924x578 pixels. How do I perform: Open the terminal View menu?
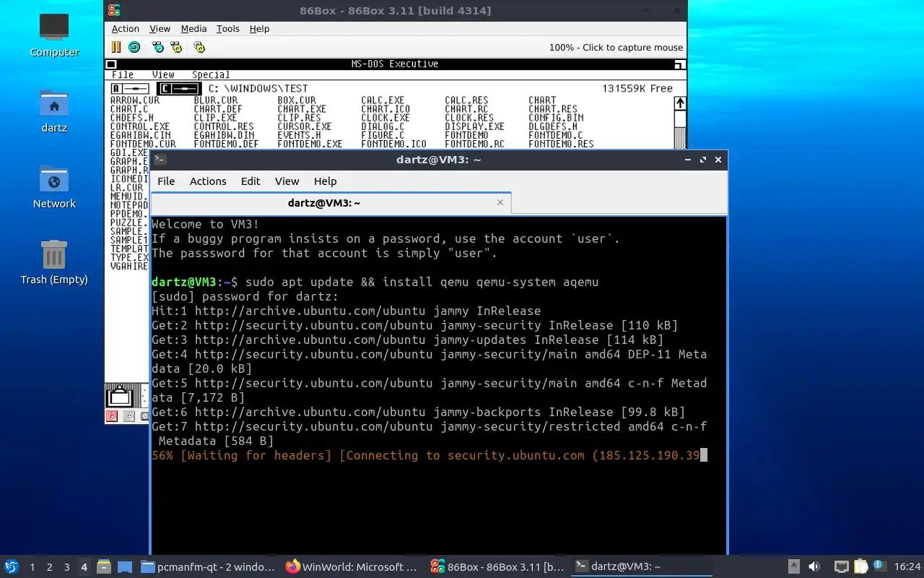click(287, 181)
